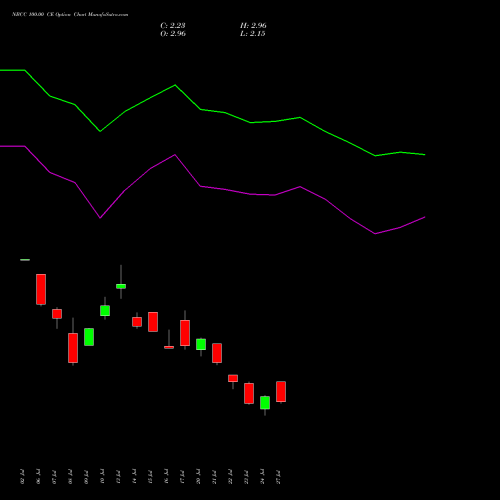500x500 pixels.
Task: Click the green candlestick above 20 Jul
Action: [x=201, y=344]
